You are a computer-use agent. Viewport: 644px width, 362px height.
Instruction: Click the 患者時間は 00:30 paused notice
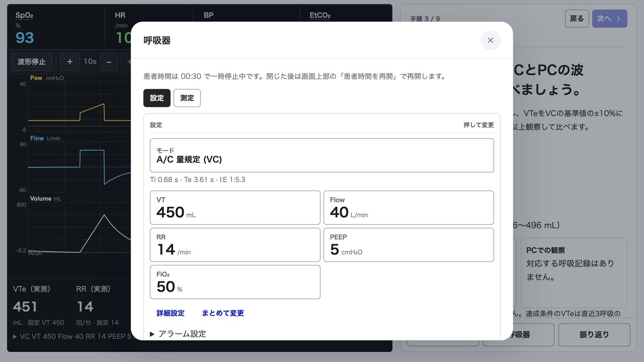coord(295,76)
